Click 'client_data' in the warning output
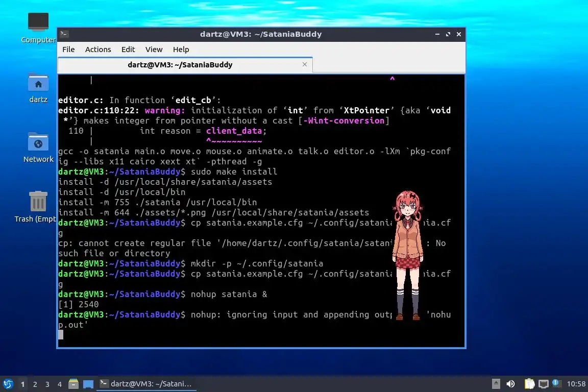Viewport: 588px width, 392px height. (x=234, y=131)
